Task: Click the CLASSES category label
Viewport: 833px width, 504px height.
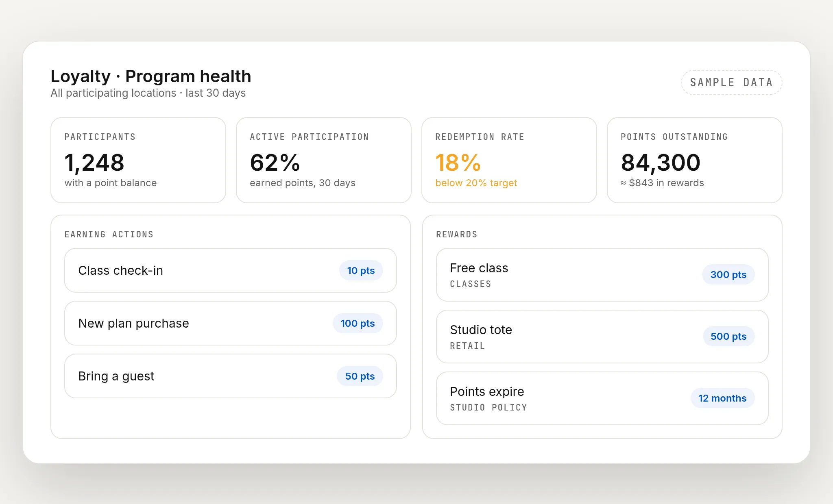Action: [471, 284]
